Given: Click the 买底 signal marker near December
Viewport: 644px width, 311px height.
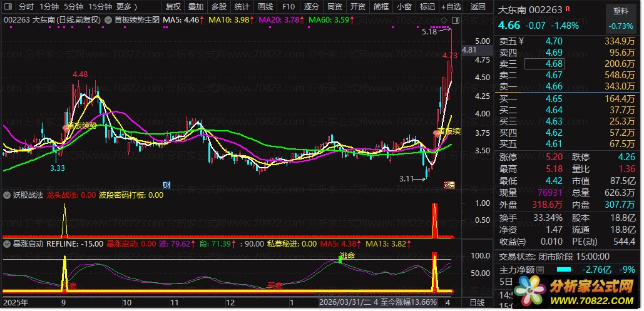Looking at the screenshot, I should (275, 285).
